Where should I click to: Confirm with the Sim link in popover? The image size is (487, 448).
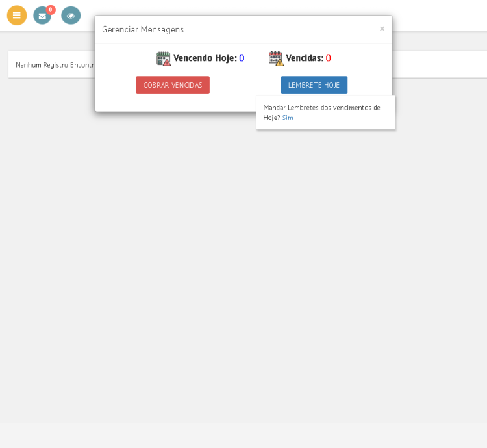point(288,118)
